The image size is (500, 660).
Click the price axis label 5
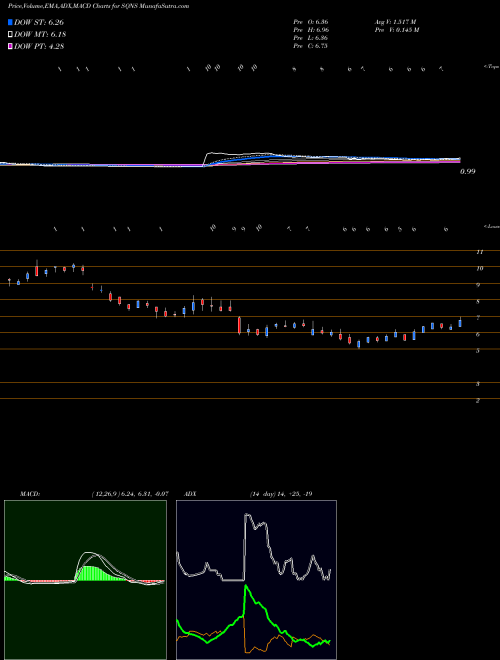point(478,351)
